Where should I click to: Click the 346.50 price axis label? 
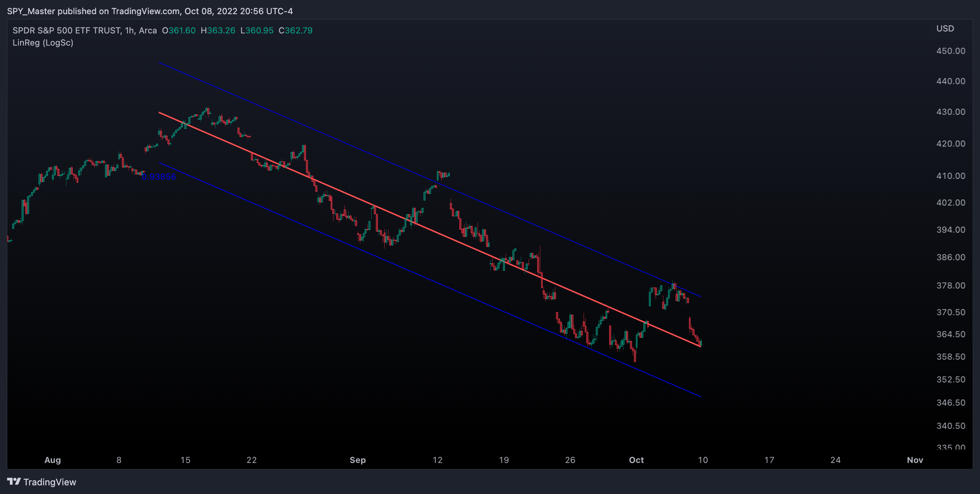pos(951,403)
